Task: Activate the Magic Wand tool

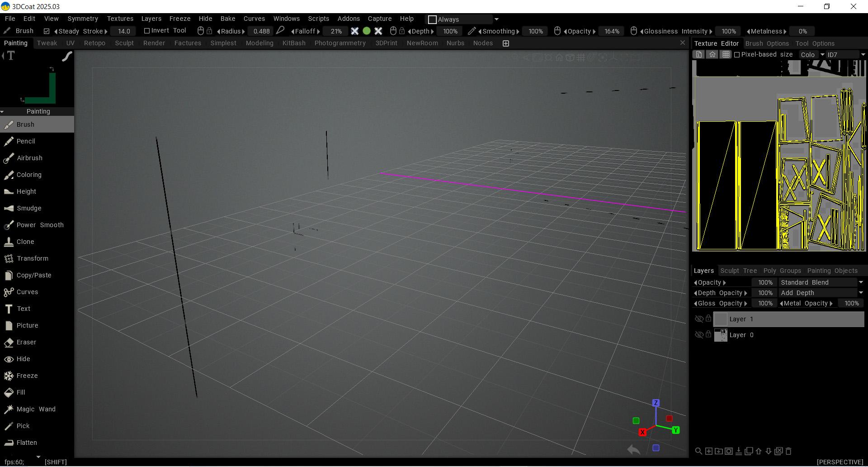Action: (36, 409)
